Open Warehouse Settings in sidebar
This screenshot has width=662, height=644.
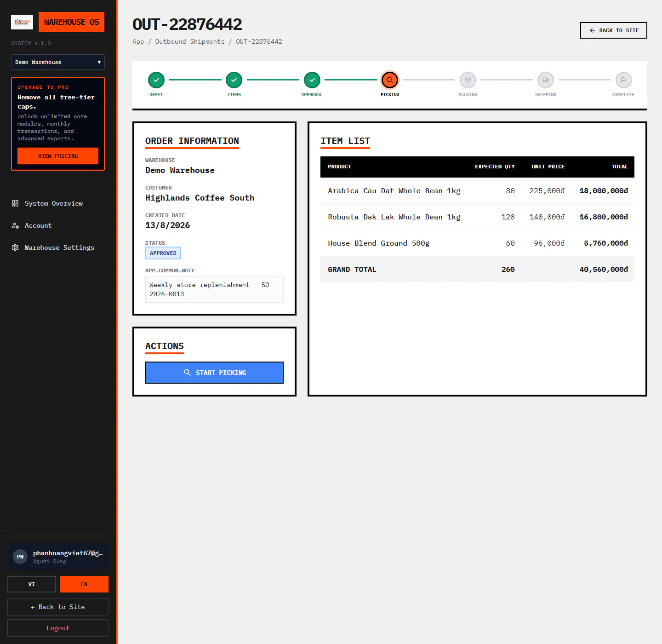(x=58, y=247)
